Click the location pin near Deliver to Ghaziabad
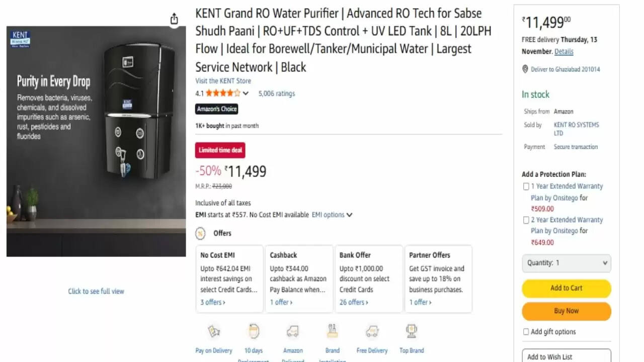This screenshot has width=644, height=362. click(525, 69)
